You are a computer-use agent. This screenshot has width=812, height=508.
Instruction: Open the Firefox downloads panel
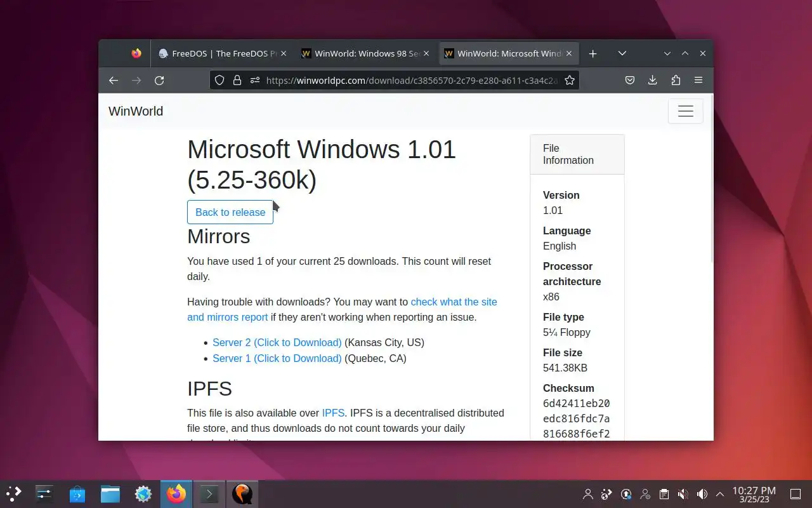[x=653, y=80]
